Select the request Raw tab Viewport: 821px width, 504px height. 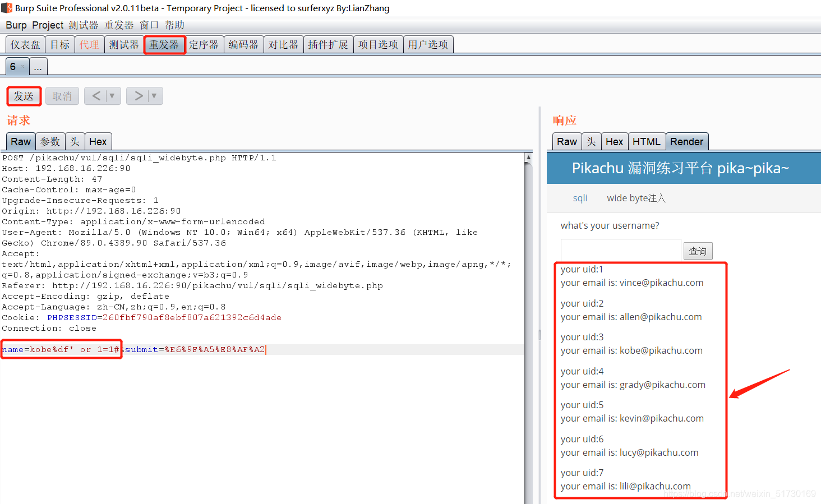(x=21, y=142)
